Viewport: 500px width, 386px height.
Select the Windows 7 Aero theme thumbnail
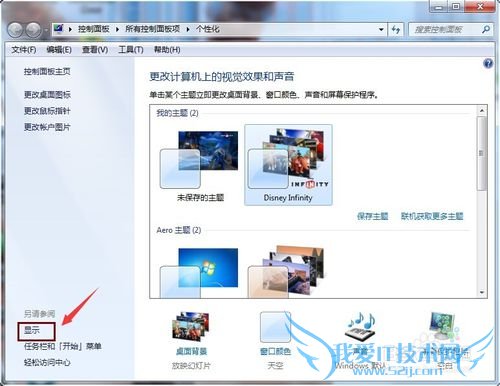(x=199, y=272)
